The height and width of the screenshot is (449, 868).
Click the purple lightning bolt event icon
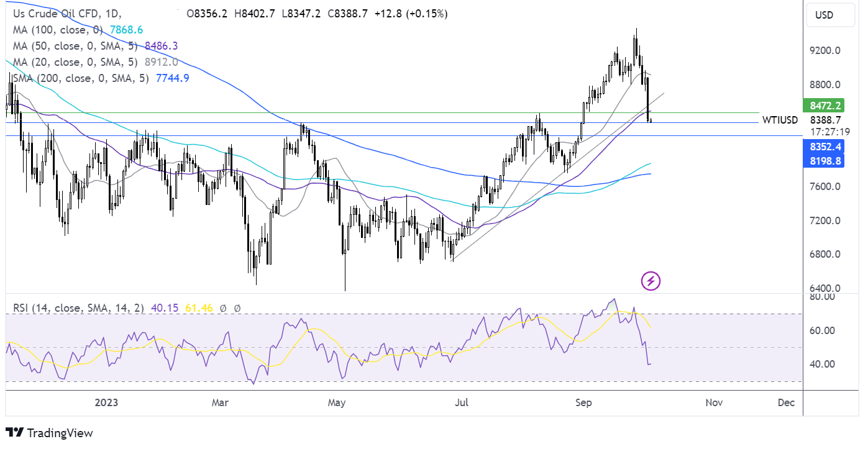tap(651, 281)
